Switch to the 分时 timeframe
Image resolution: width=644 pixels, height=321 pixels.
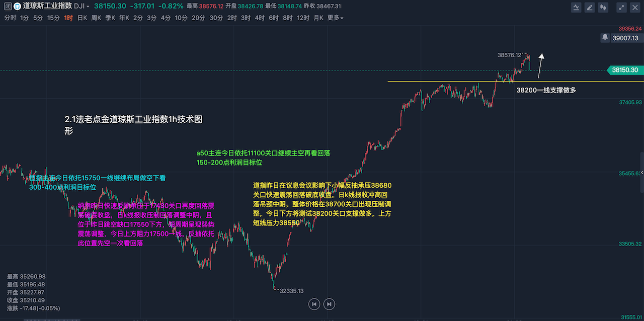coord(10,18)
